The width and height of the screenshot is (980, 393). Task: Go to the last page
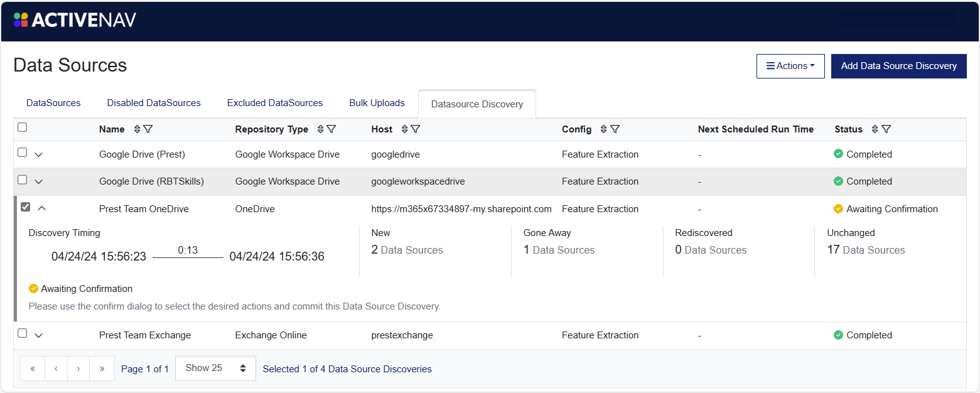tap(102, 369)
